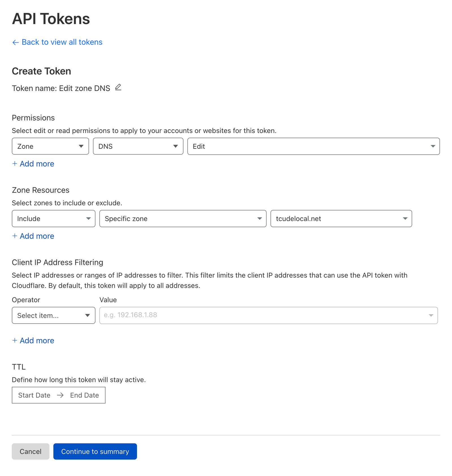Image resolution: width=452 pixels, height=476 pixels.
Task: Click the back arrow icon near top
Action: coord(16,42)
